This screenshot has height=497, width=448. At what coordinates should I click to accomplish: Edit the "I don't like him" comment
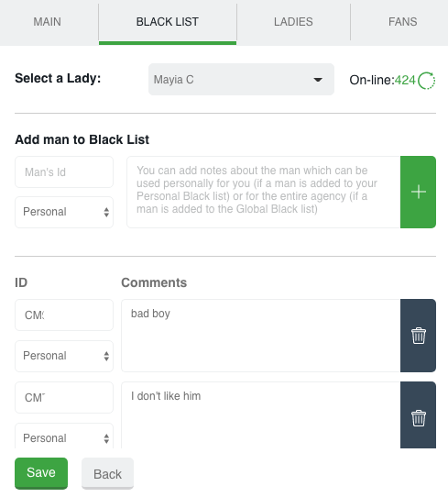pos(261,415)
